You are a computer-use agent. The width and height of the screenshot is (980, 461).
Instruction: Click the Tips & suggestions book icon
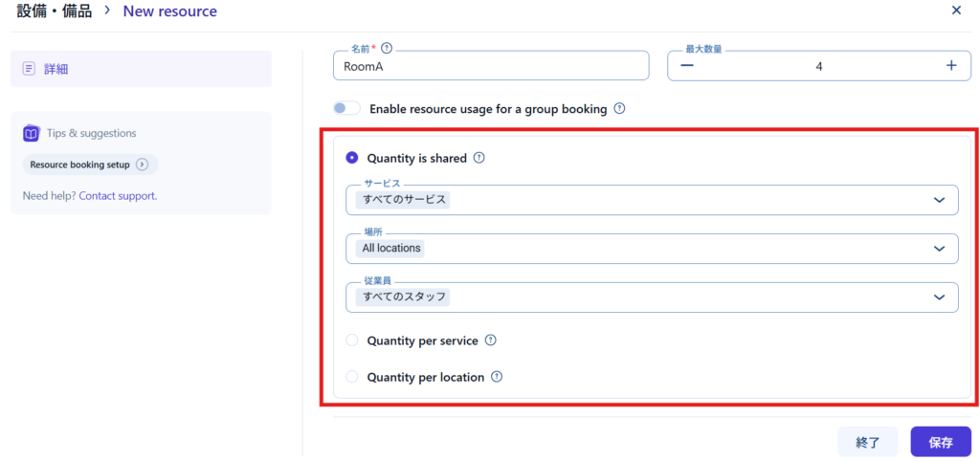coord(32,133)
